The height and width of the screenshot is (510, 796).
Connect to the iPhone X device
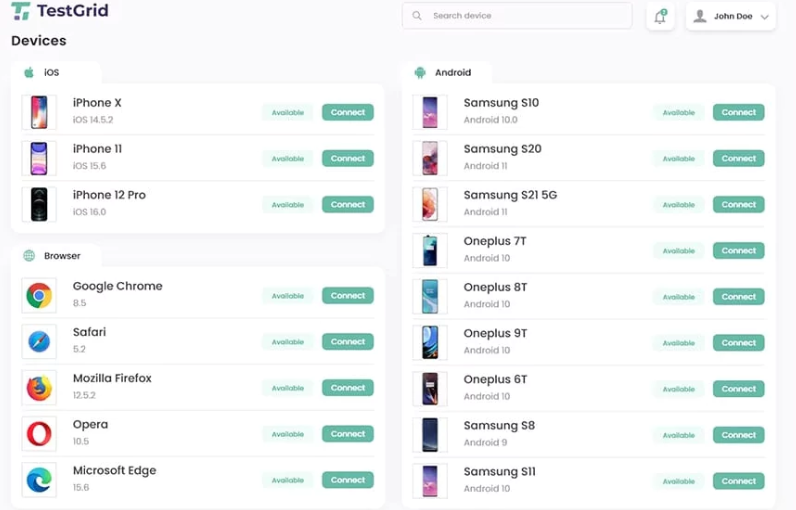(348, 112)
